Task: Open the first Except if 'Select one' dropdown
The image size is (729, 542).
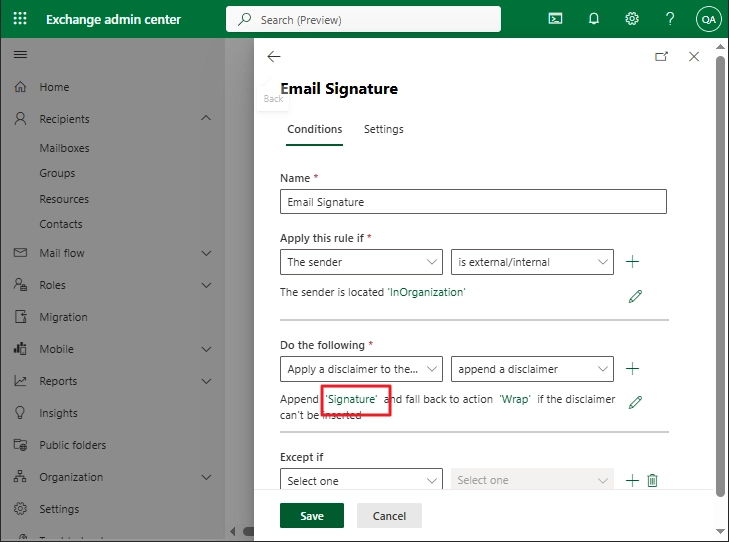Action: pyautogui.click(x=361, y=479)
